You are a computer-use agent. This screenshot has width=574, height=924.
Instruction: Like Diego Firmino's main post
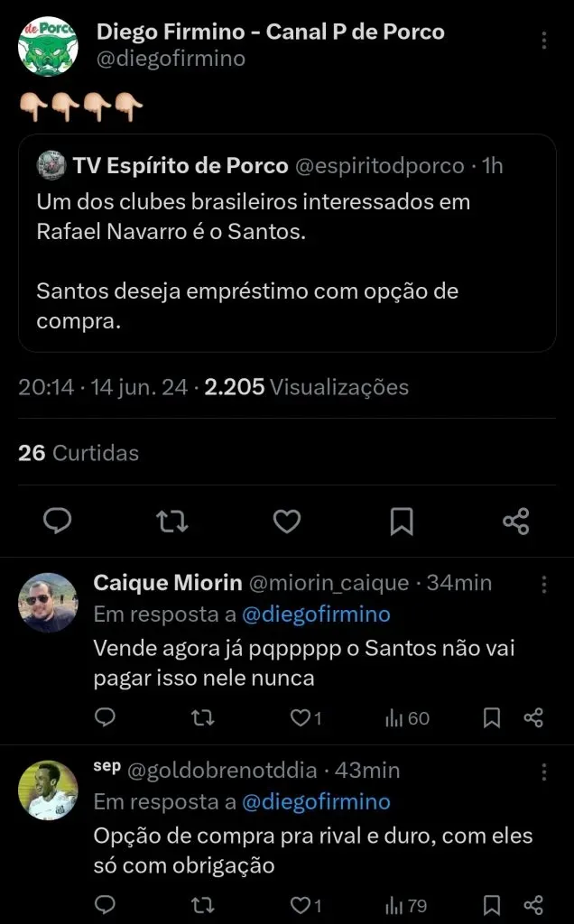click(287, 522)
